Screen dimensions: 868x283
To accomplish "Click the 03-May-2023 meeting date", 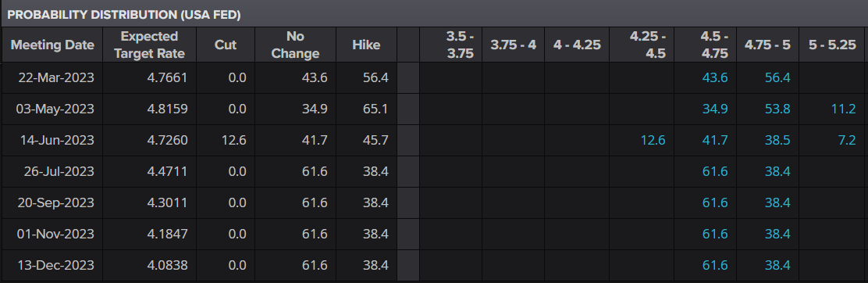I will 55,109.
